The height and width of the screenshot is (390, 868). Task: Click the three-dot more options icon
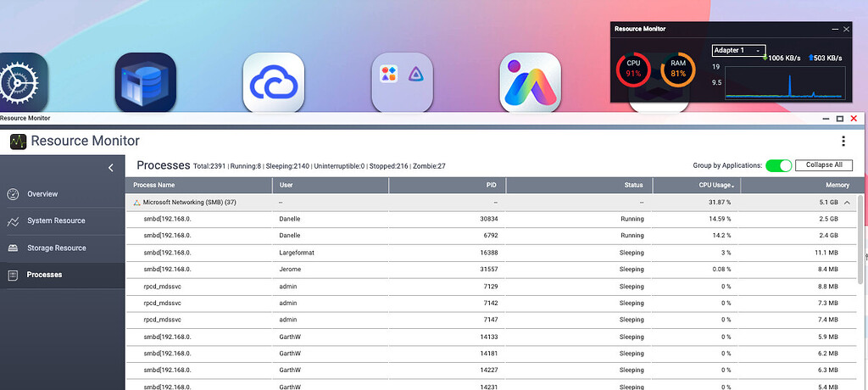pyautogui.click(x=843, y=142)
